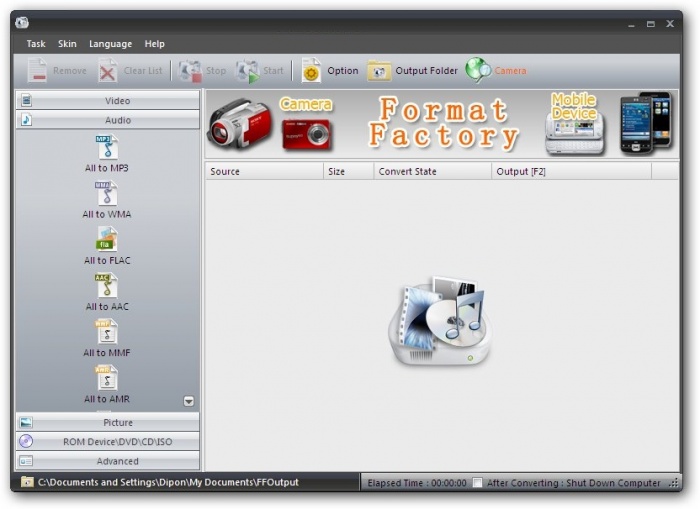Open the Task menu

point(36,44)
